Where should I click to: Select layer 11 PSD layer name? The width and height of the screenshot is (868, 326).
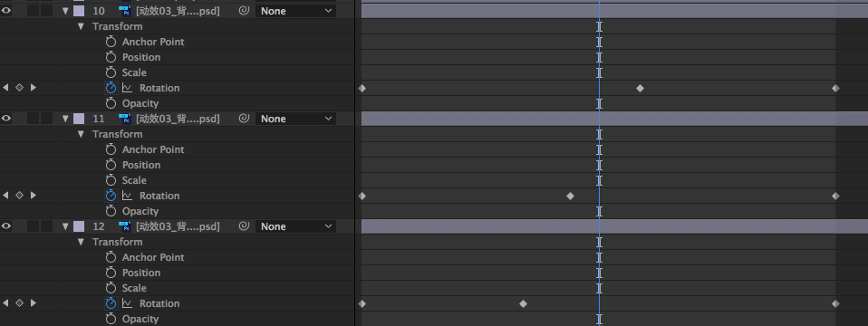click(178, 119)
